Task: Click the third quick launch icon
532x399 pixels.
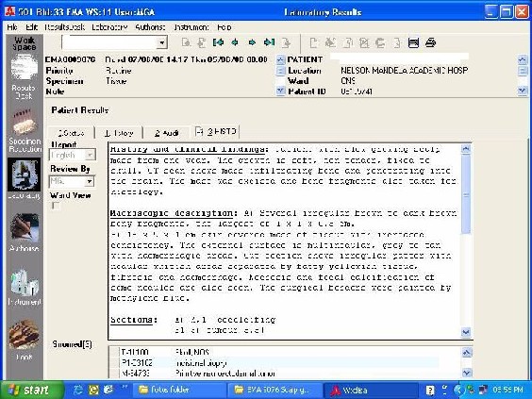Action: point(108,390)
